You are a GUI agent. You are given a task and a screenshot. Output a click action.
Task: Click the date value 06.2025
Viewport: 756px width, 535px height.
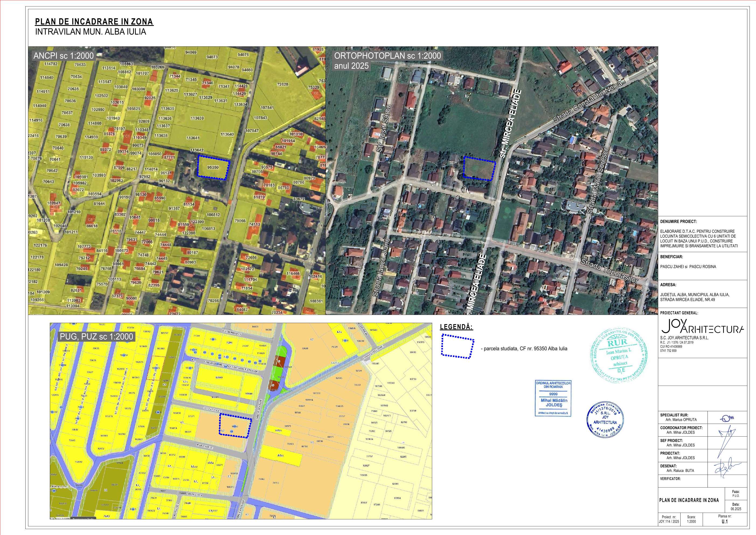pyautogui.click(x=735, y=509)
